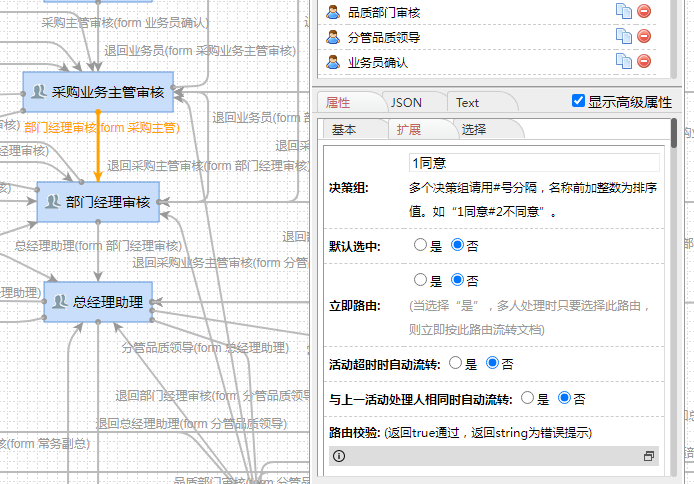
Task: Click the info icon under 路由校验
Action: [339, 456]
